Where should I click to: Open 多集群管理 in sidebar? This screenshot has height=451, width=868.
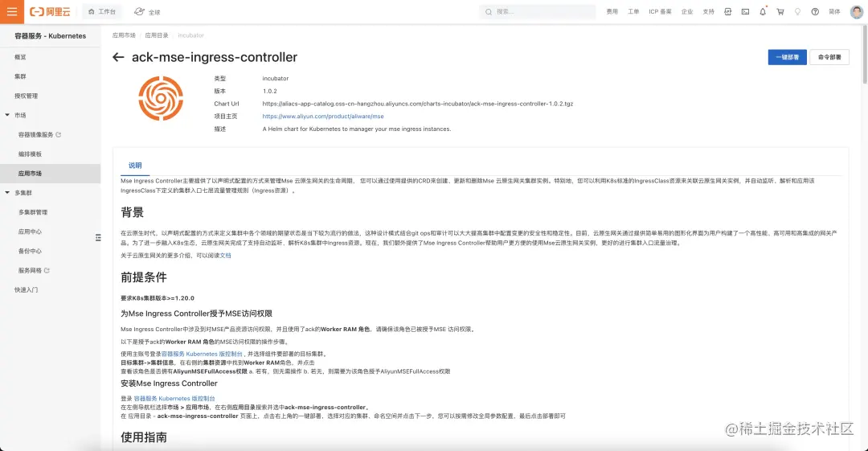(x=33, y=212)
